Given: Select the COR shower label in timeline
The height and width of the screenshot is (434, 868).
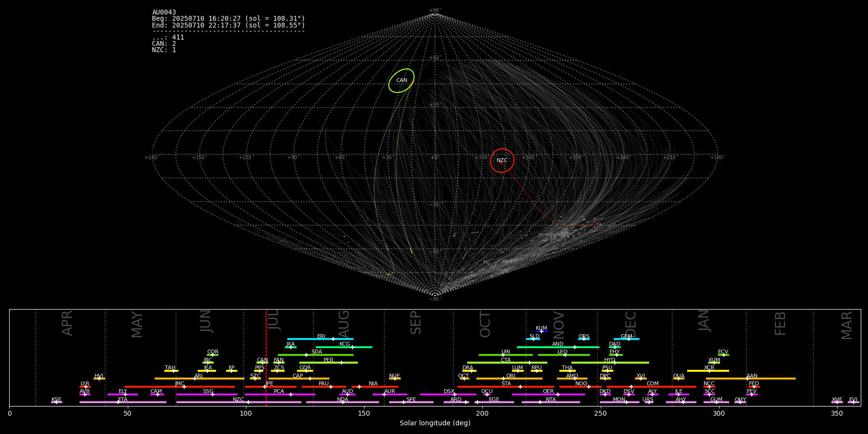Looking at the screenshot, I should [213, 352].
